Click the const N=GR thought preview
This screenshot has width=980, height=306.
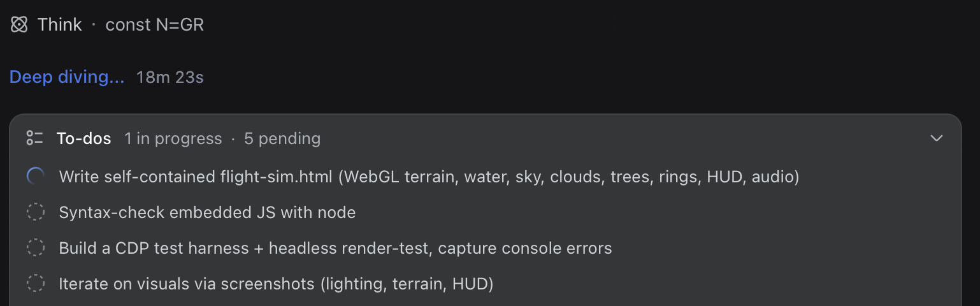click(155, 25)
